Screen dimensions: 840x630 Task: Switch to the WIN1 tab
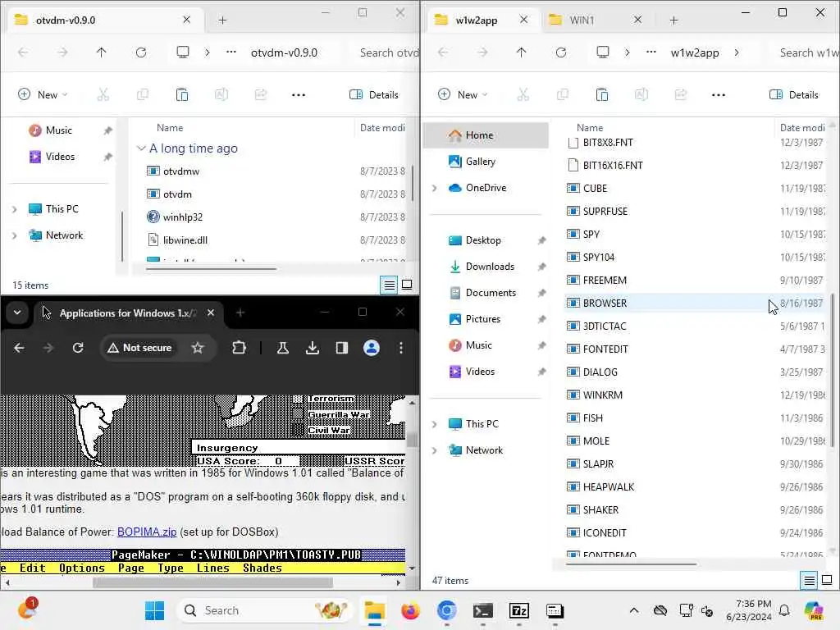pyautogui.click(x=582, y=21)
